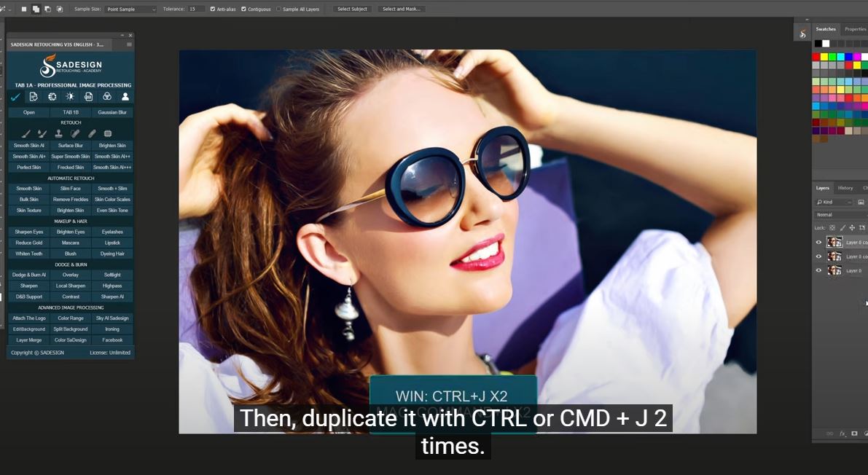This screenshot has width=868, height=475.
Task: Click the chip-shaped icon in Retouch row
Action: coord(108,133)
